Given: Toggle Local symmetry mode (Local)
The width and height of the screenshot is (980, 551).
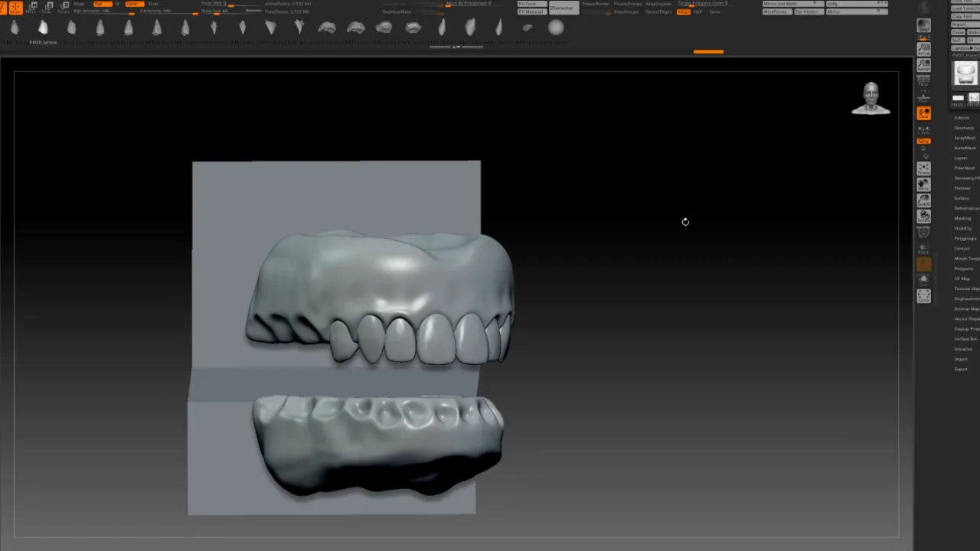Looking at the screenshot, I should (924, 113).
